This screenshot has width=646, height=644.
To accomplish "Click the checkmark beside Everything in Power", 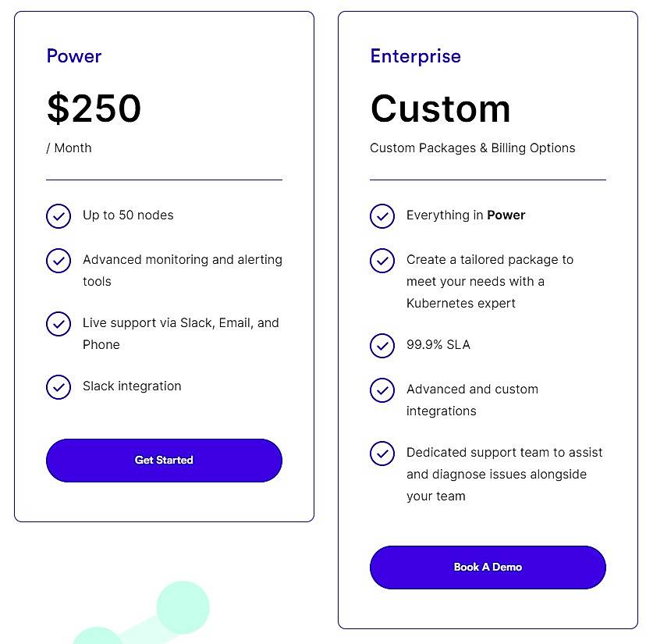I will pyautogui.click(x=382, y=216).
